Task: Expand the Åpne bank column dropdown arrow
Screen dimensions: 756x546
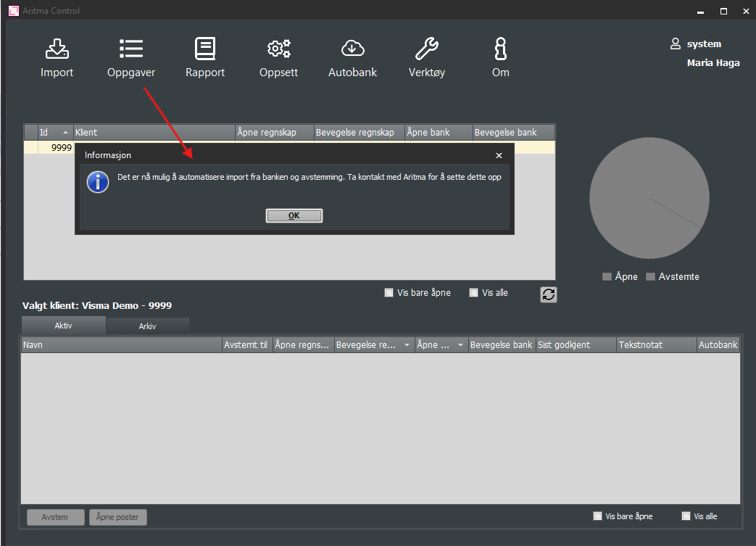Action: 460,345
